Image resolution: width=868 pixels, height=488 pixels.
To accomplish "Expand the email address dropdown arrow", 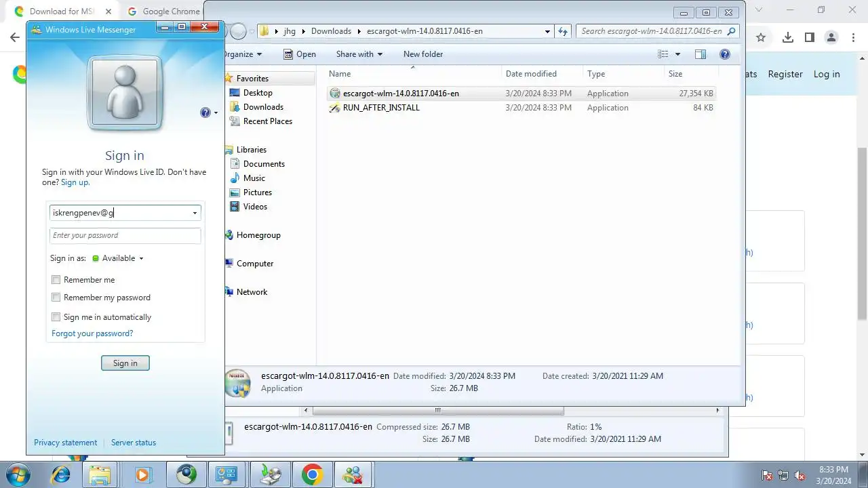I will click(195, 213).
